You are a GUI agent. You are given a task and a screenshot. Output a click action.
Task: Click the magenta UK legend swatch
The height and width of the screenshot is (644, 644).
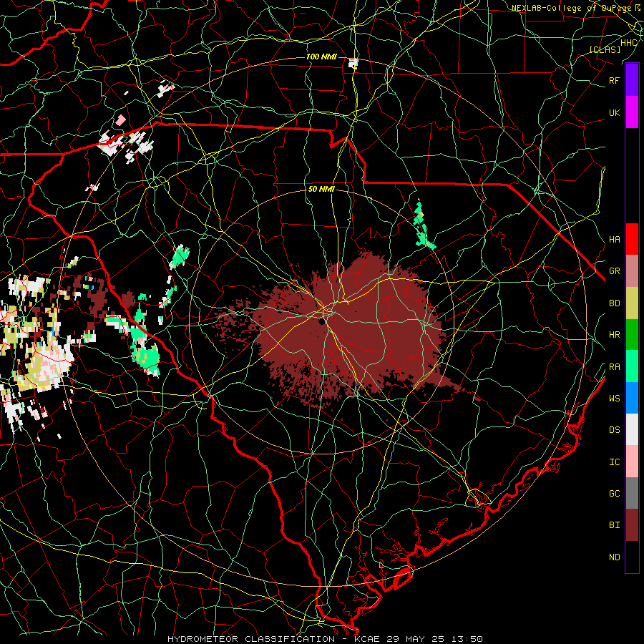632,112
